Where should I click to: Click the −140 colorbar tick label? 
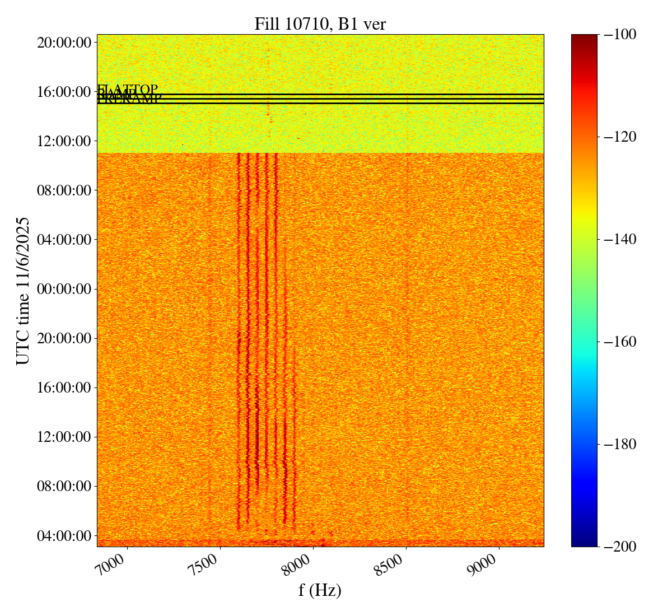pyautogui.click(x=620, y=240)
